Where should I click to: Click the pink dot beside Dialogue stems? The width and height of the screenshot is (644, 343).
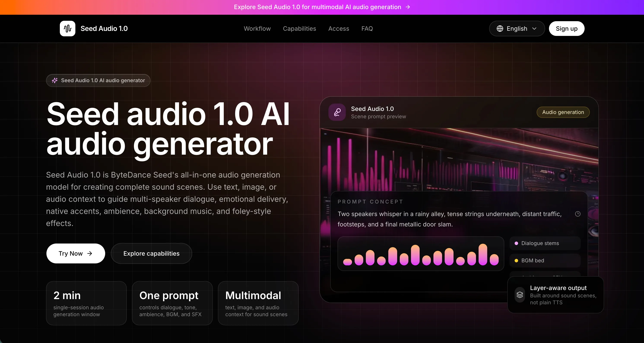pyautogui.click(x=516, y=243)
